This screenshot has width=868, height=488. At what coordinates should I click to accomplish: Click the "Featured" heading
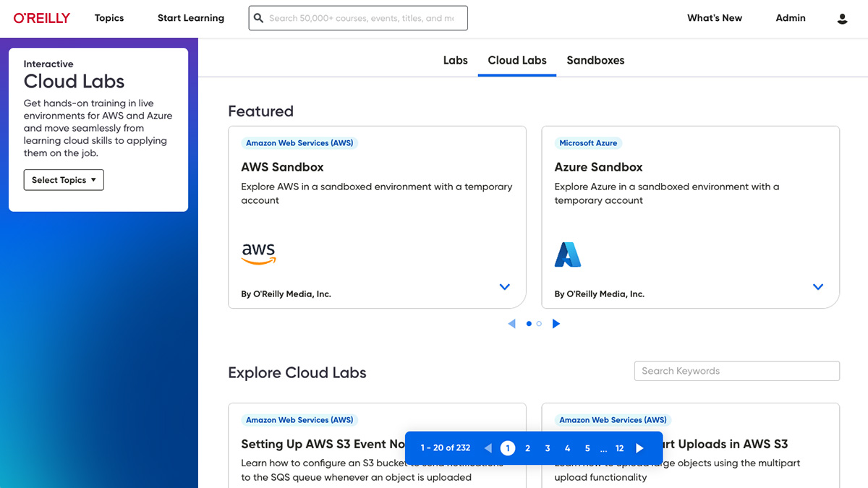coord(260,111)
